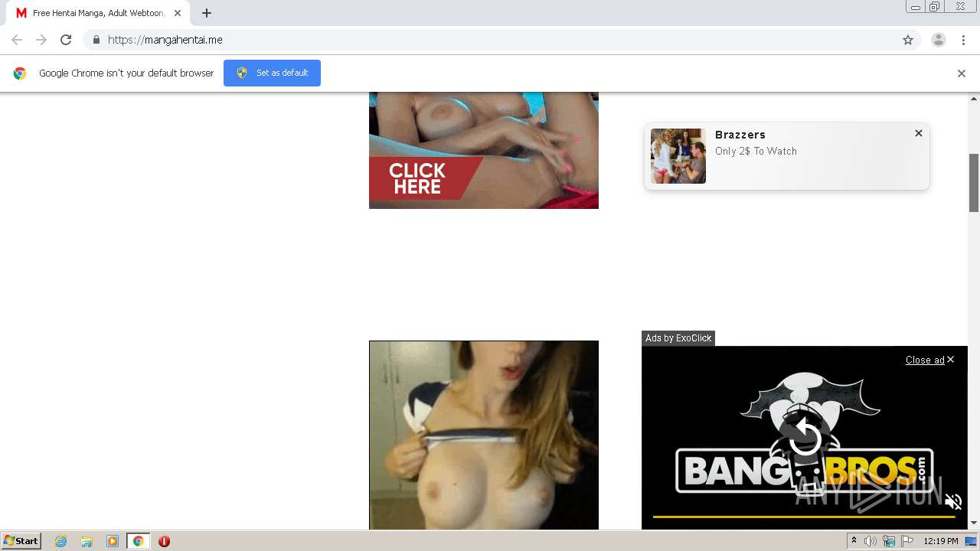This screenshot has width=980, height=551.
Task: Click the Show desktop button
Action: click(x=972, y=541)
